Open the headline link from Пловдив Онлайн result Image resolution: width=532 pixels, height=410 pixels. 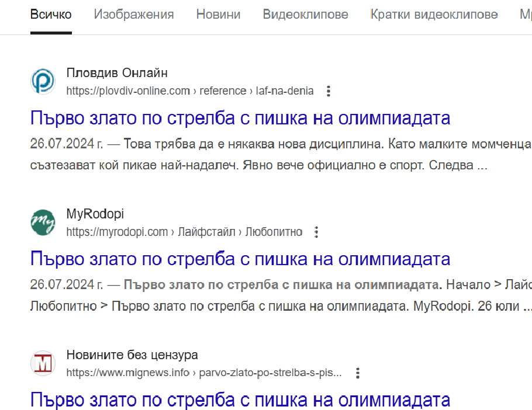[240, 118]
